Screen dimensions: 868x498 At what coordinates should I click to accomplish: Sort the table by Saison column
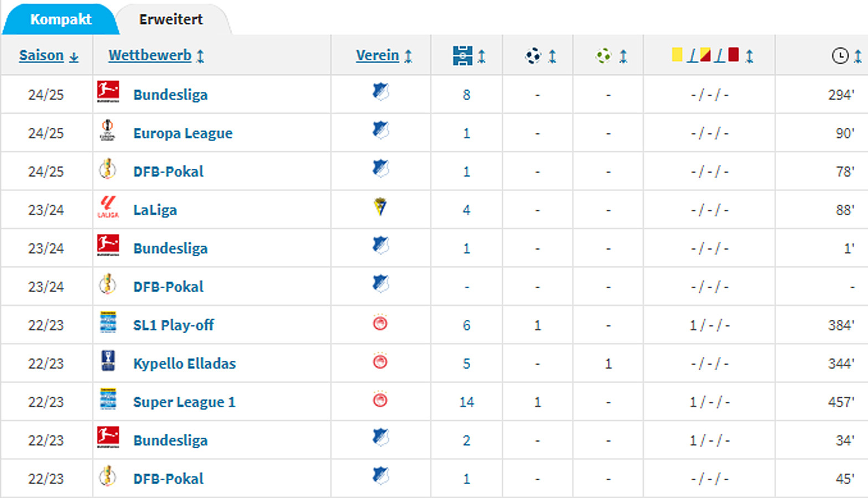tap(41, 55)
